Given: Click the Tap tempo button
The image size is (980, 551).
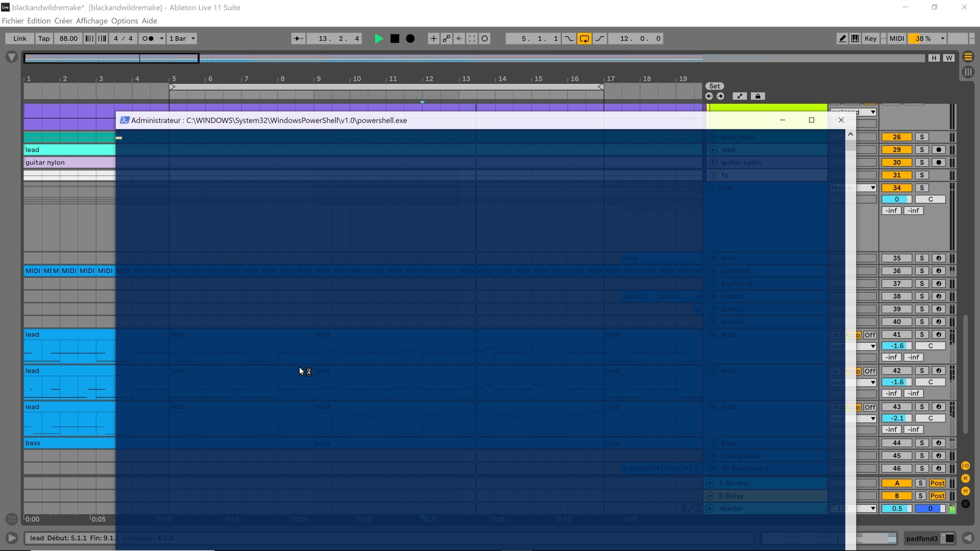Looking at the screenshot, I should (44, 39).
